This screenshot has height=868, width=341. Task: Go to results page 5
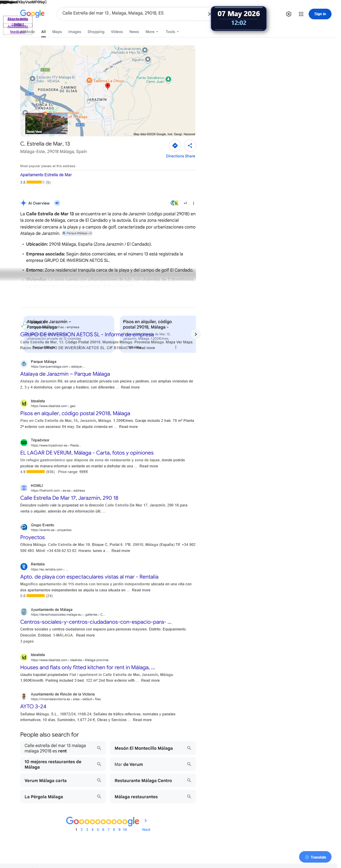[x=98, y=830]
